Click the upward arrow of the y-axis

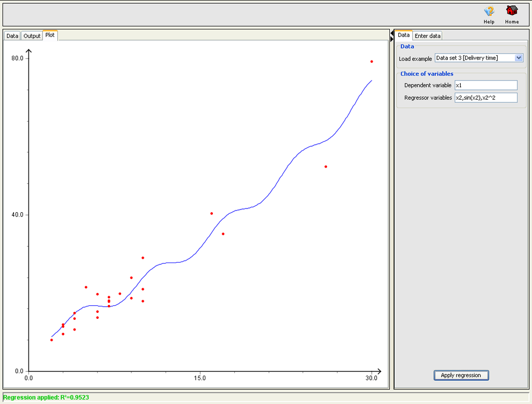pos(29,50)
